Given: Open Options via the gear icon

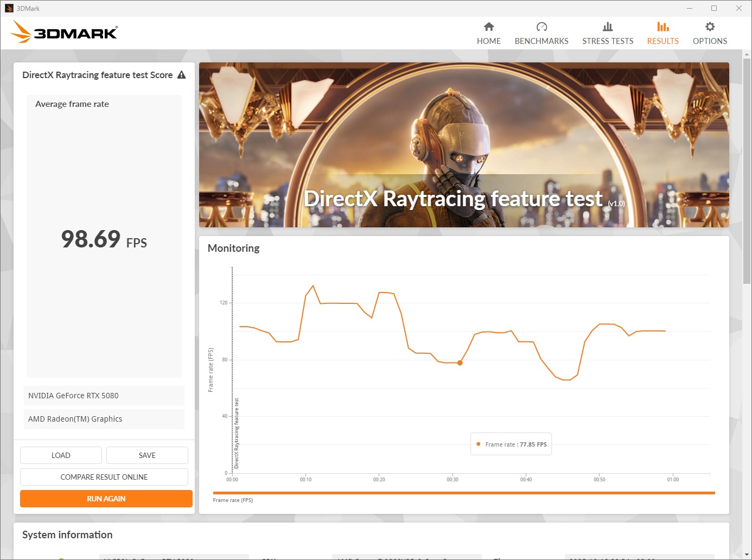Looking at the screenshot, I should 709,27.
